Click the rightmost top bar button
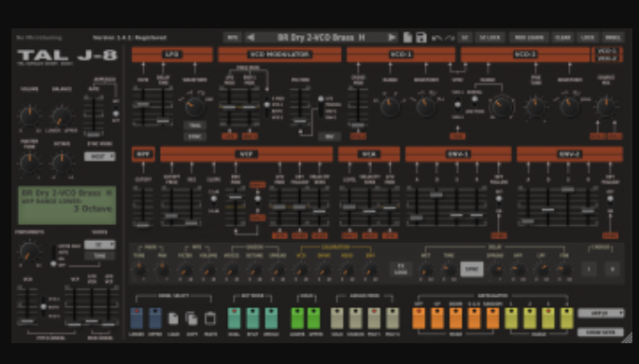 coord(612,38)
